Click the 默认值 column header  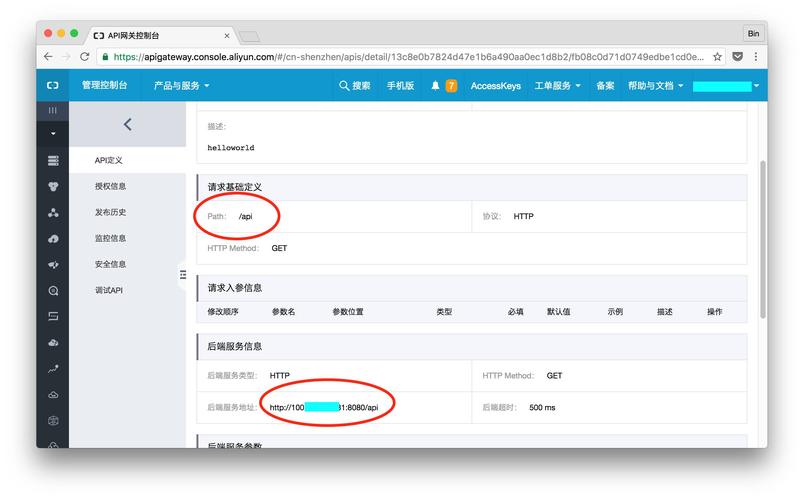point(558,311)
